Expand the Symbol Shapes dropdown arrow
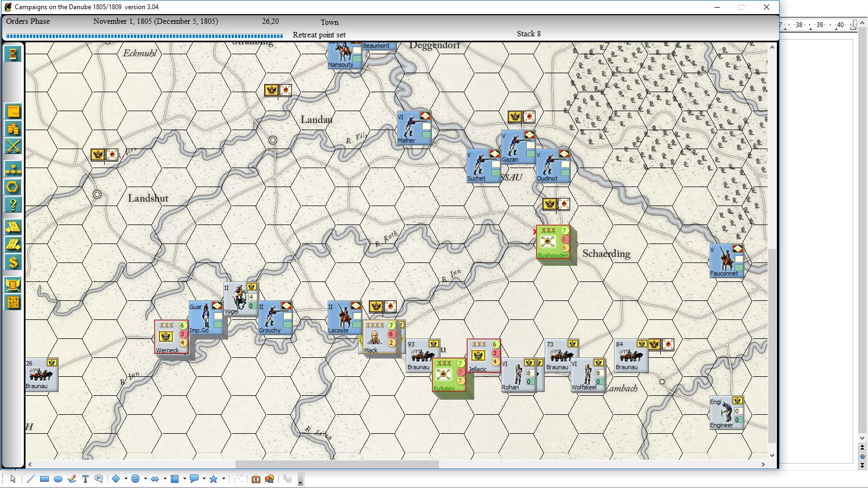868x488 pixels. (145, 479)
